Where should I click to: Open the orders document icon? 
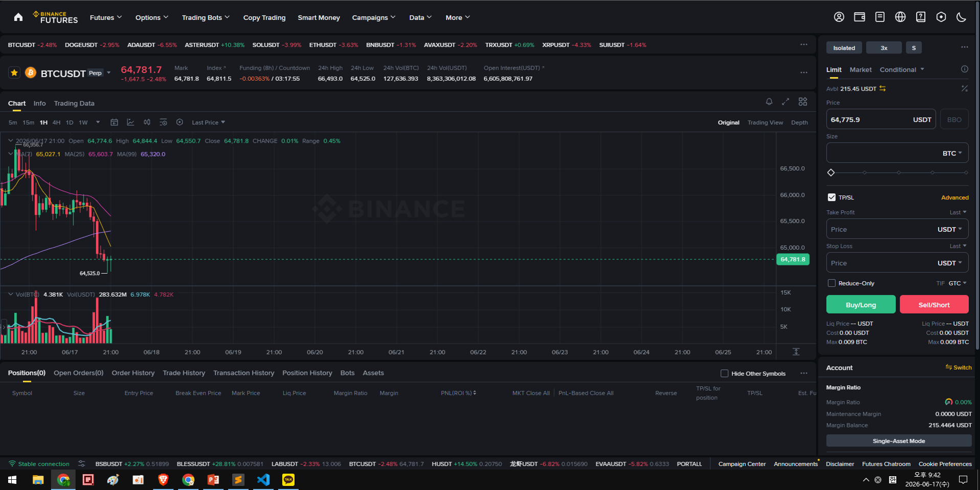pyautogui.click(x=880, y=17)
